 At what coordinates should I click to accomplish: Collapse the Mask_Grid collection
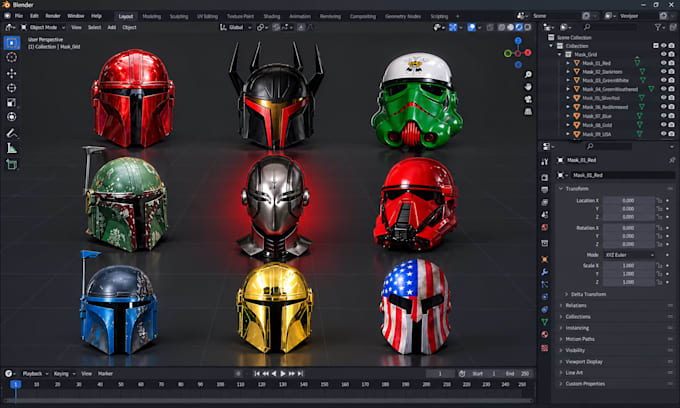coord(559,54)
